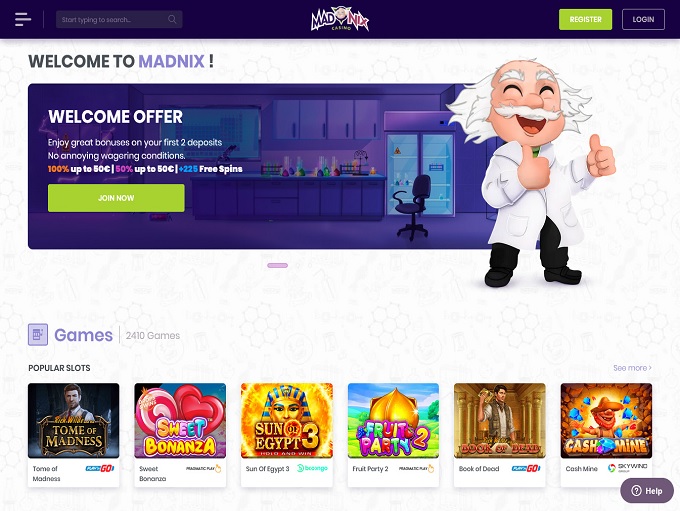Click the Play'n GO logo under Tome of Madness
The image size is (680, 511).
point(100,468)
